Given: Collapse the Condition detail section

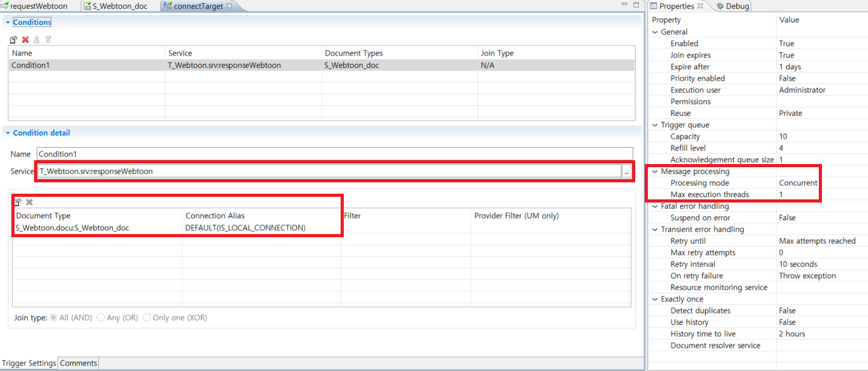Looking at the screenshot, I should (x=8, y=133).
